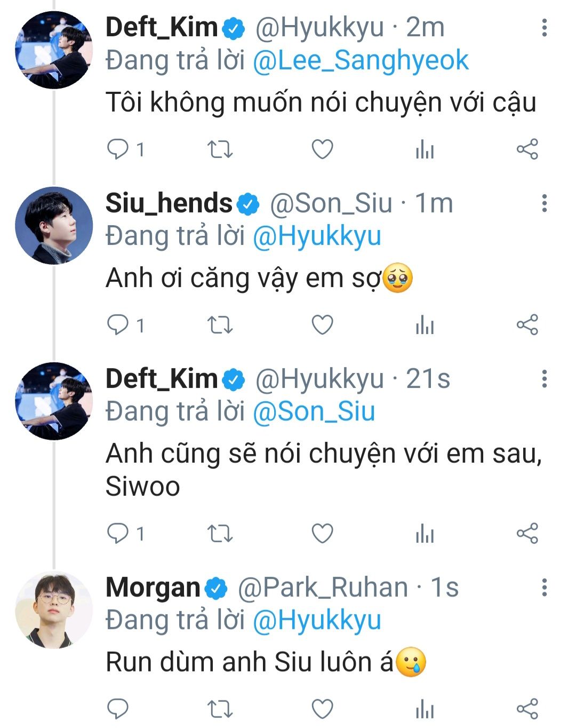576x728 pixels.
Task: Retweet Morgan's reply tweet
Action: pos(220,709)
